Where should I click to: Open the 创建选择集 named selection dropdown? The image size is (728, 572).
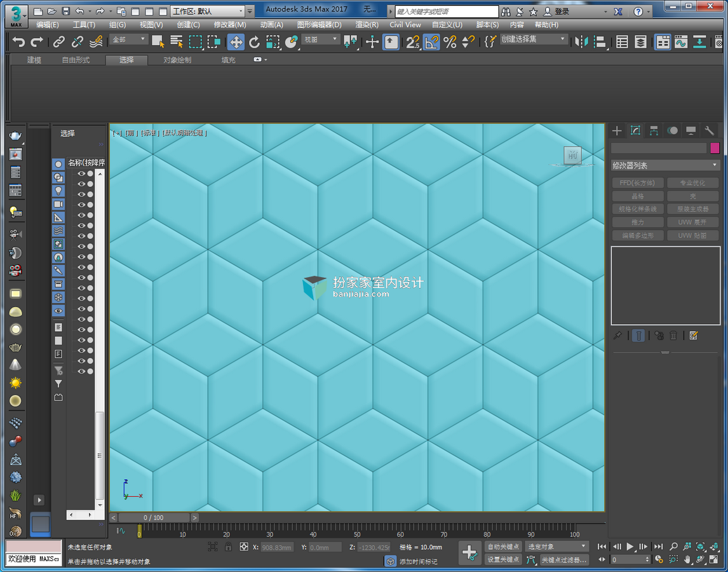[533, 39]
